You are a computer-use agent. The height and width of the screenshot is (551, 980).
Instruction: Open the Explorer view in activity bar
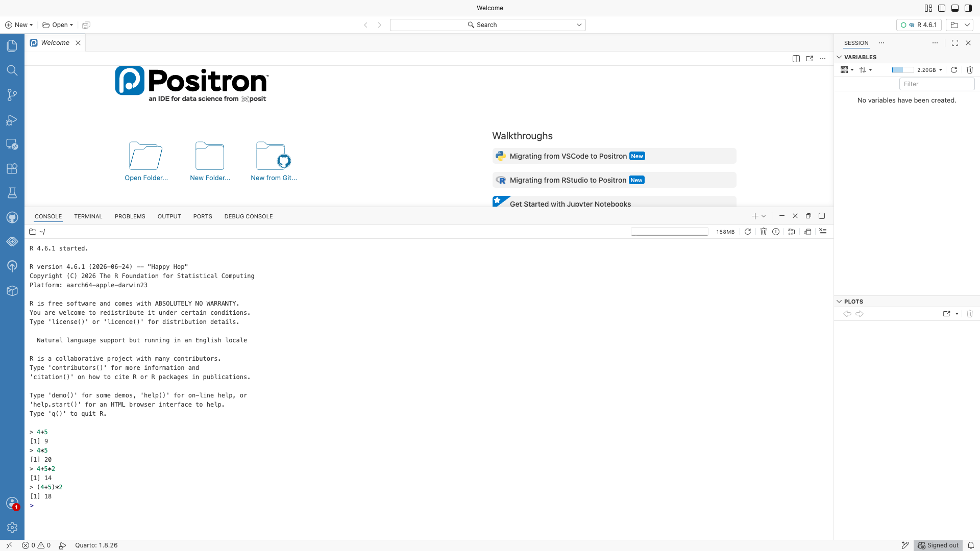click(x=12, y=46)
